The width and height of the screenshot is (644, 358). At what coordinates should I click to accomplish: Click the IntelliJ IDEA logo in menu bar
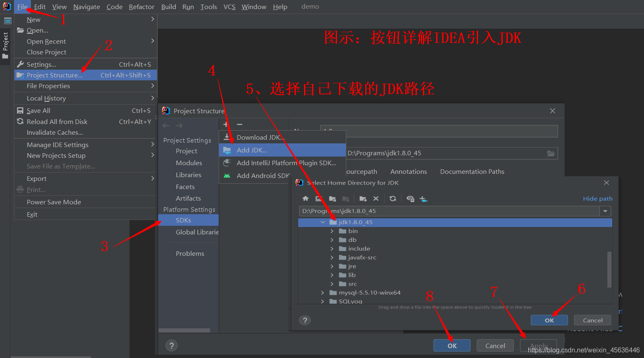(7, 7)
